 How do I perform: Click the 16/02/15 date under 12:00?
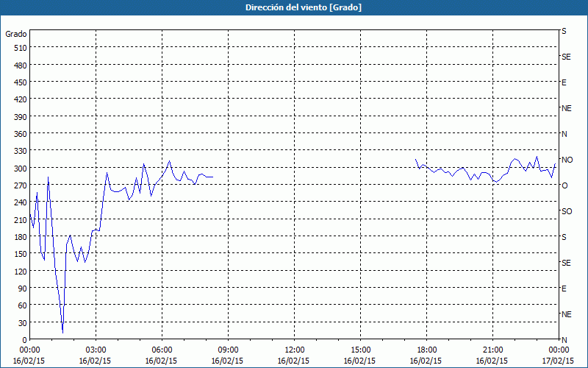(x=293, y=361)
